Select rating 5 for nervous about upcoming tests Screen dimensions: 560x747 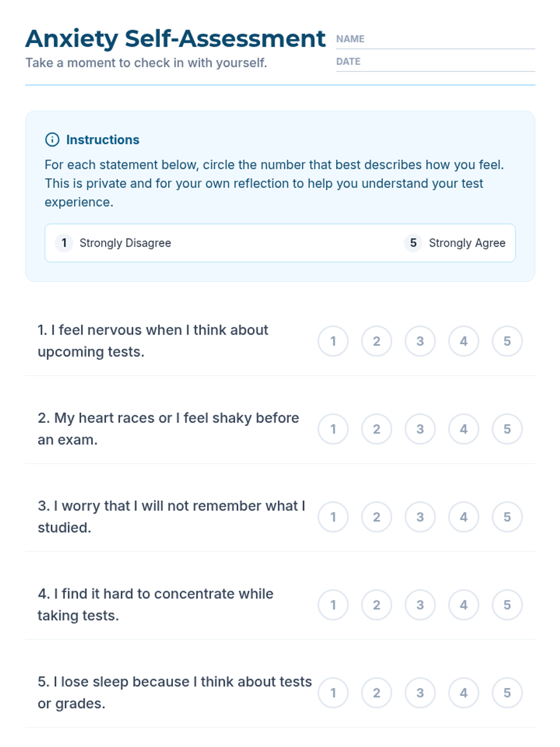(x=507, y=341)
